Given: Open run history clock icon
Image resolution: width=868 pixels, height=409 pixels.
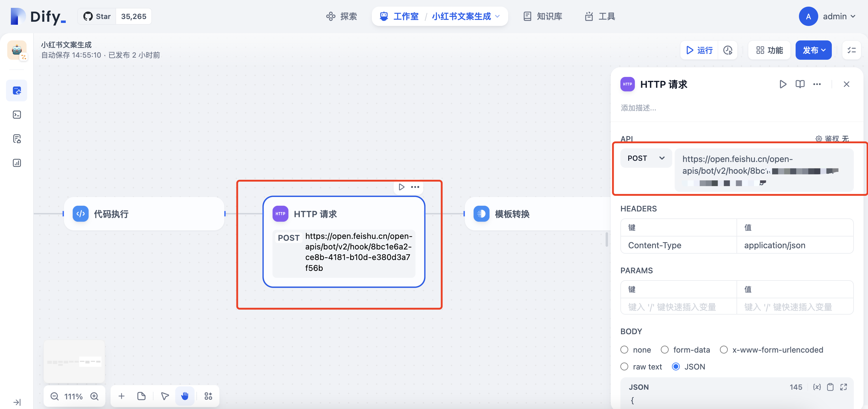Looking at the screenshot, I should click(728, 50).
